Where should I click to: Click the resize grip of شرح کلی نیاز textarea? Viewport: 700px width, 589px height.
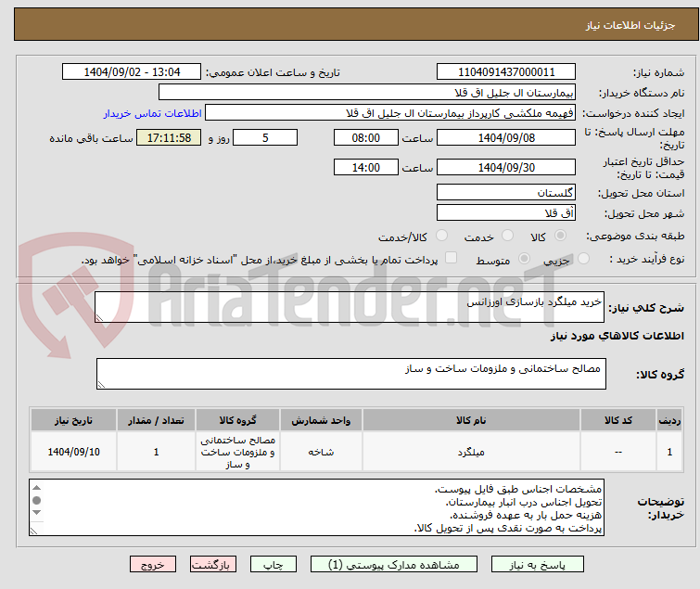[99, 317]
